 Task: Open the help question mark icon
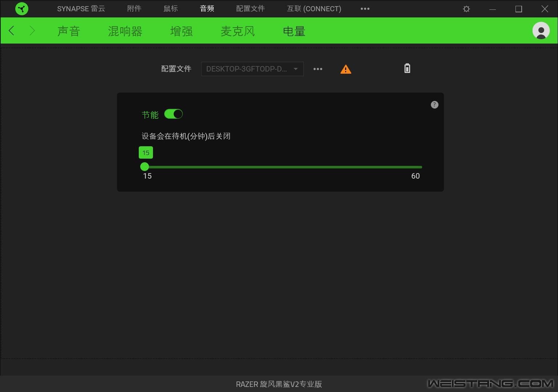tap(434, 105)
